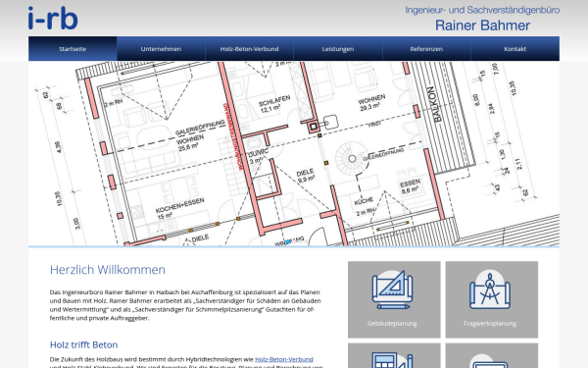Click the Tragwerksplanung tile label

(490, 323)
